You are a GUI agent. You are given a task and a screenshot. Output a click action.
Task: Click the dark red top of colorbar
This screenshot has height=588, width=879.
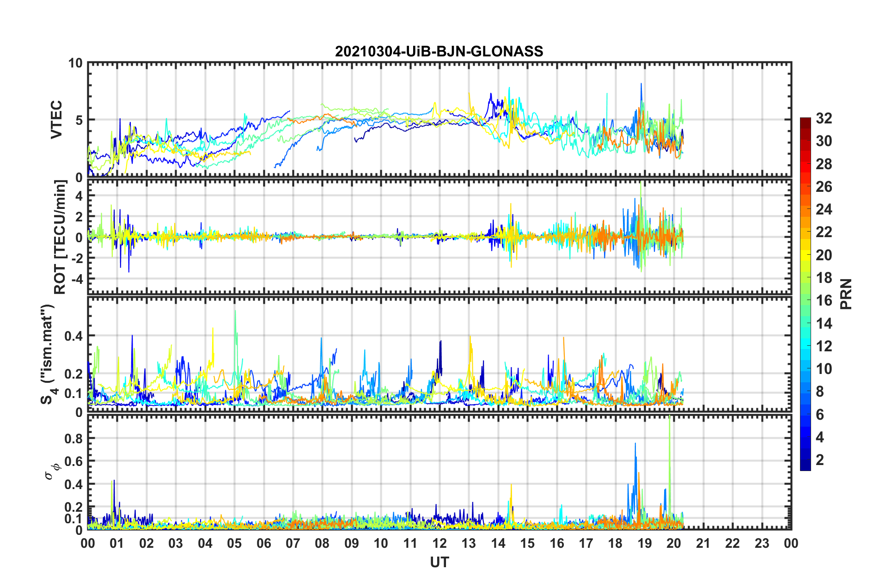click(x=806, y=122)
